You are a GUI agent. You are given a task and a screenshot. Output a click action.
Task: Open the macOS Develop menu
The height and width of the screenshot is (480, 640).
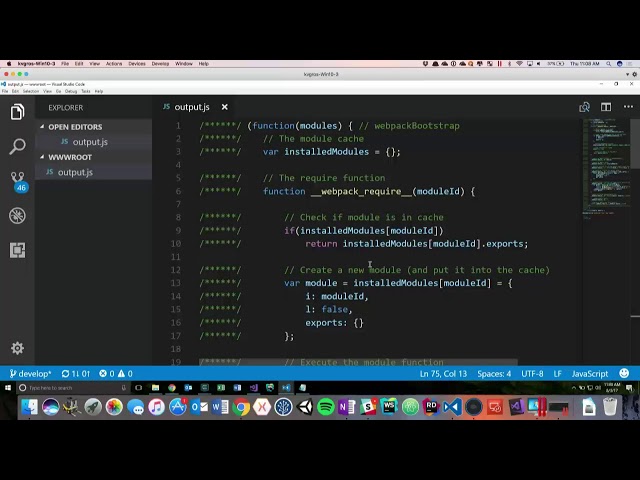(160, 64)
